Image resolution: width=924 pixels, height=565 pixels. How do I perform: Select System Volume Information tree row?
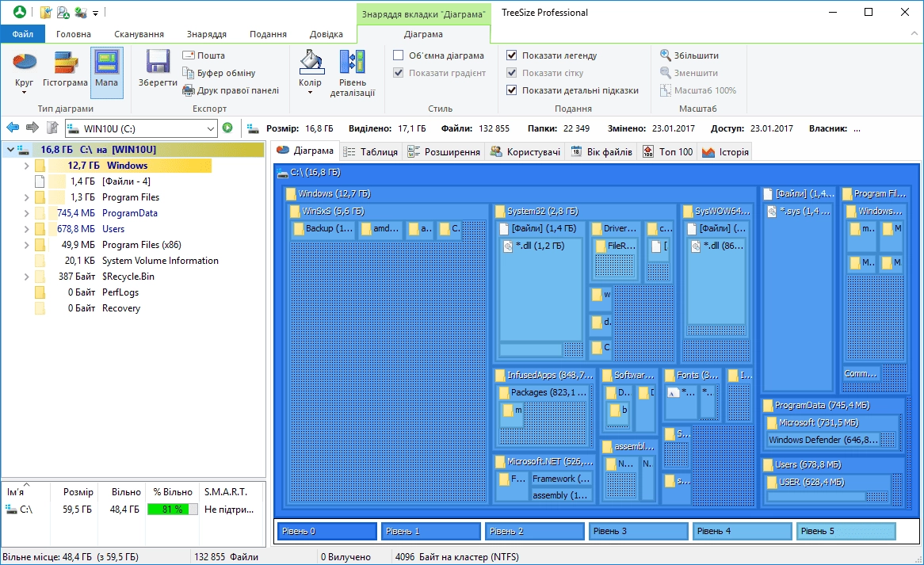click(160, 261)
